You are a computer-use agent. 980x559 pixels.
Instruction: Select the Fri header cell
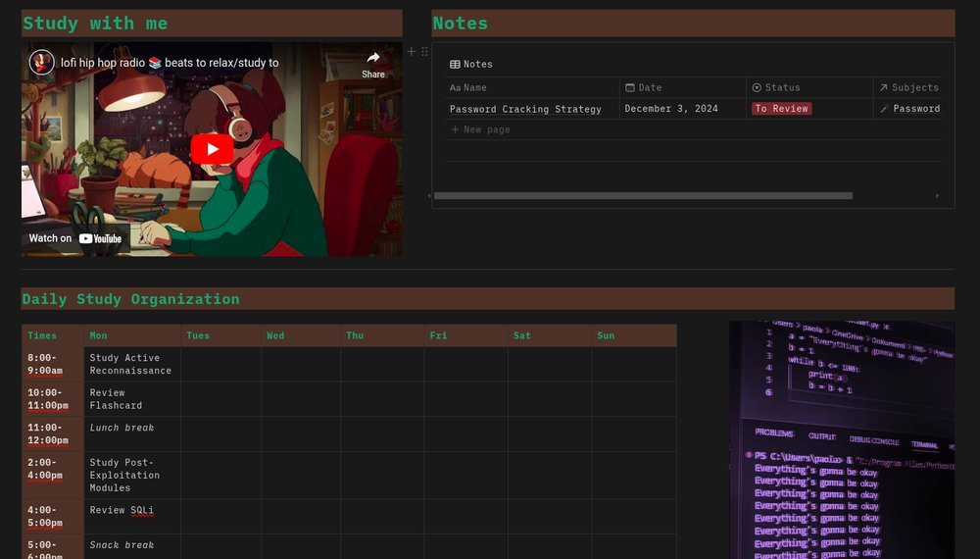point(466,335)
